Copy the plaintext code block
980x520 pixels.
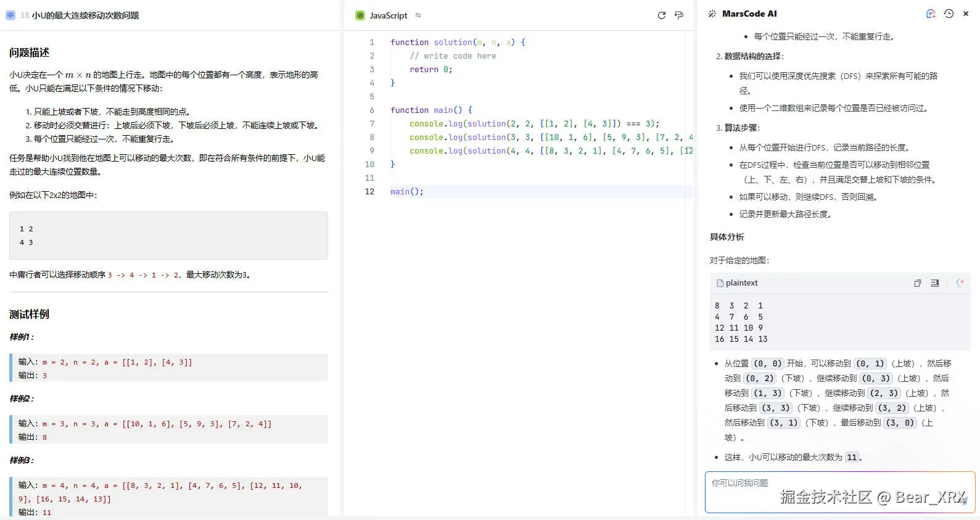click(x=917, y=283)
